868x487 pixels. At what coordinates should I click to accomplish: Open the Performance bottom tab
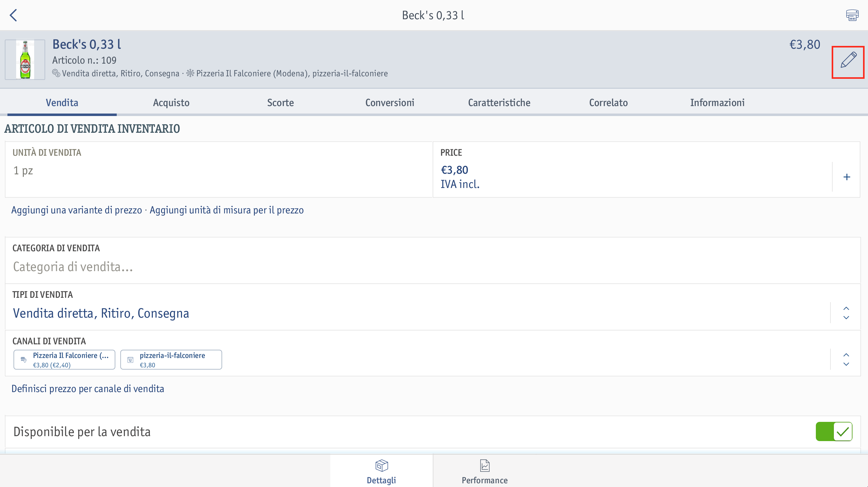tap(485, 471)
